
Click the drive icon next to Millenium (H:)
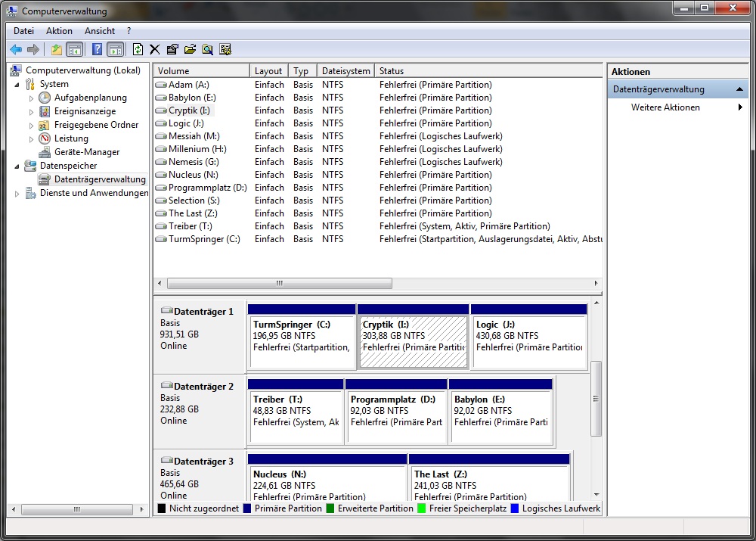tap(161, 149)
